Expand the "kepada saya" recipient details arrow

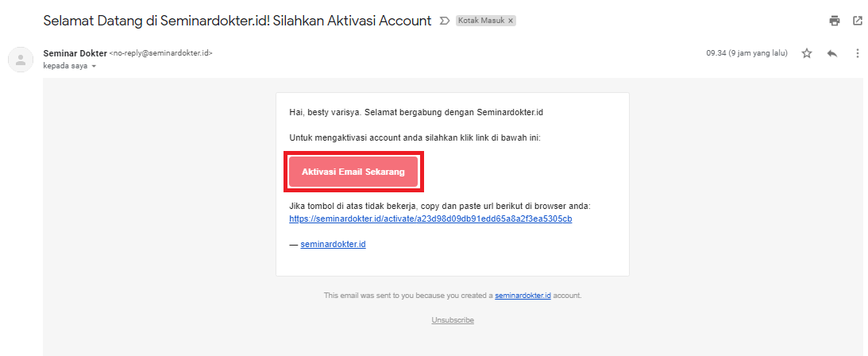[94, 66]
